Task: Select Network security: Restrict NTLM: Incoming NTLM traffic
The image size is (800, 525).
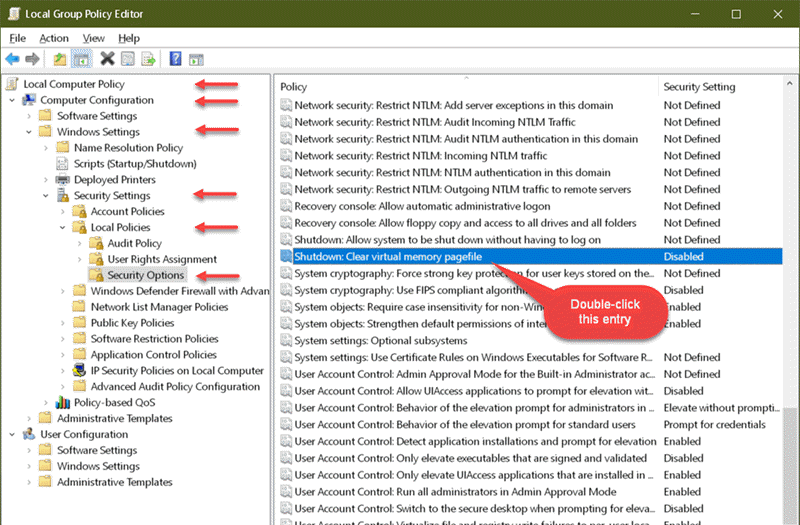Action: (420, 156)
